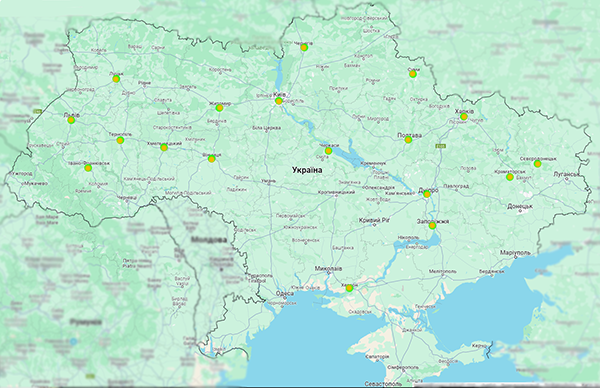Click the Умань city label
600x388 pixels.
268,181
